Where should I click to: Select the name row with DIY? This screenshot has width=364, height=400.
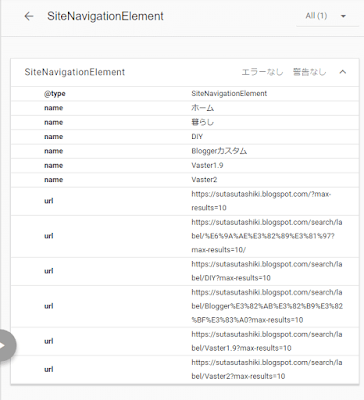[185, 137]
